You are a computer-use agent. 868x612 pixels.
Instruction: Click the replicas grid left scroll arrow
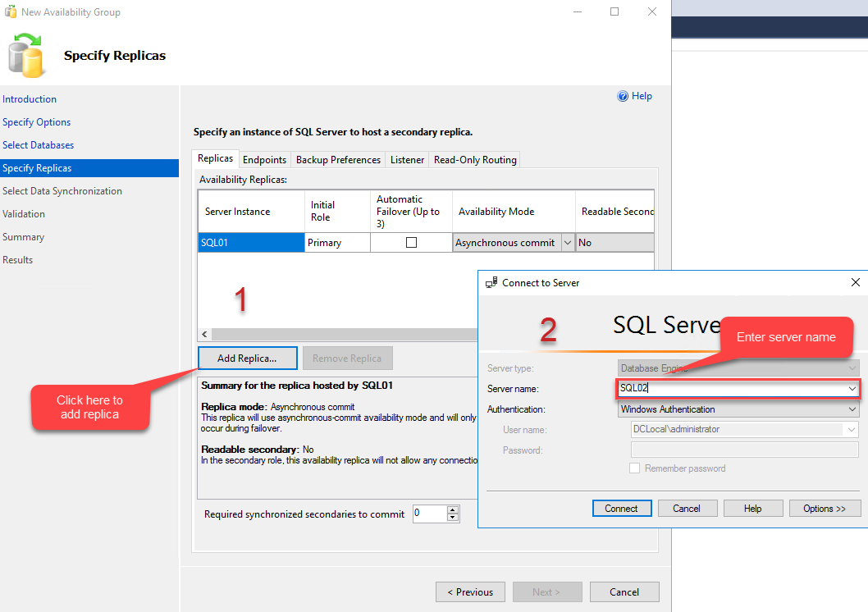205,334
